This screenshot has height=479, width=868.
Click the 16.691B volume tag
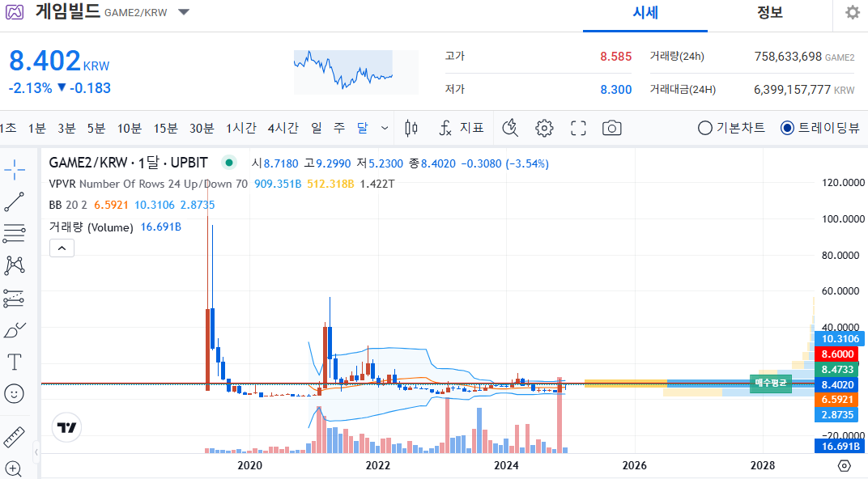tap(839, 446)
